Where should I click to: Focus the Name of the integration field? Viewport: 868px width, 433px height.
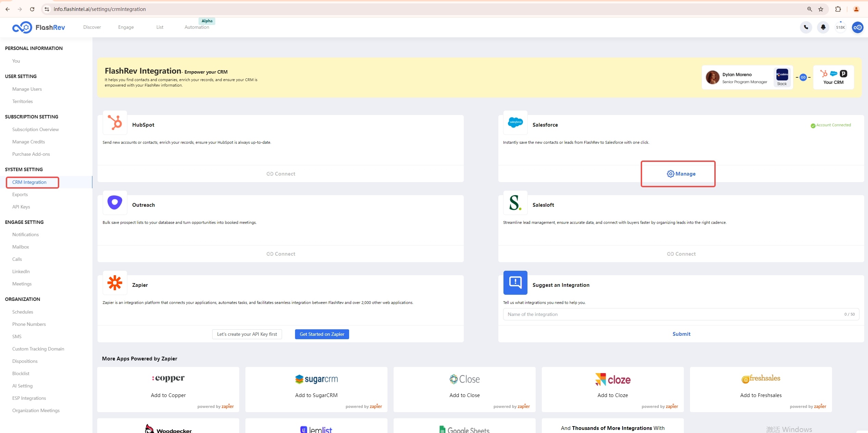point(681,314)
